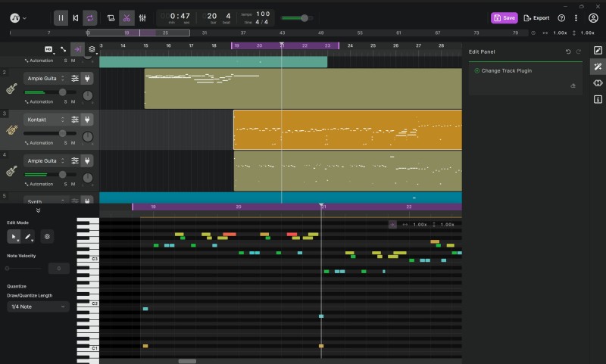Open track 4 Ample Guita instrument selector
The image size is (606, 364).
pos(45,161)
